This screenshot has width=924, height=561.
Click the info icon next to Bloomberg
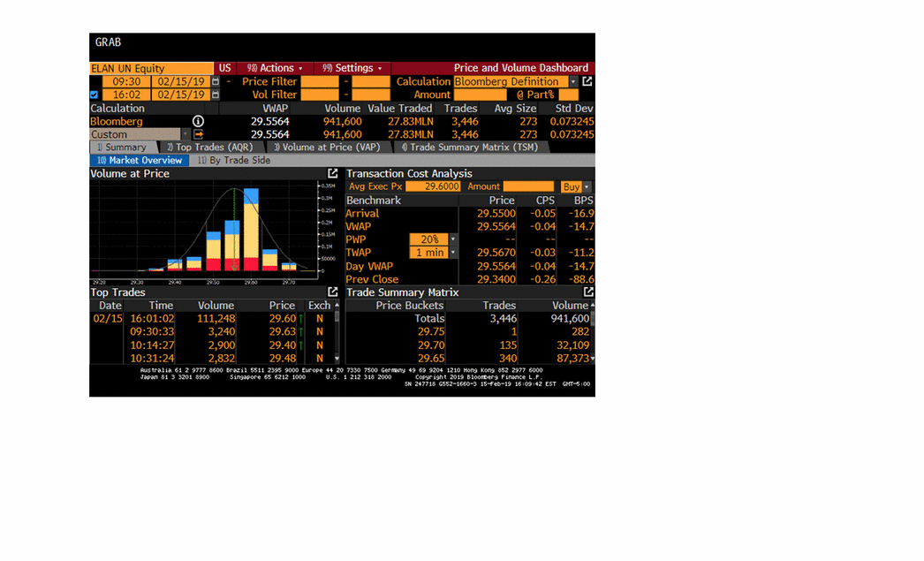pyautogui.click(x=198, y=121)
